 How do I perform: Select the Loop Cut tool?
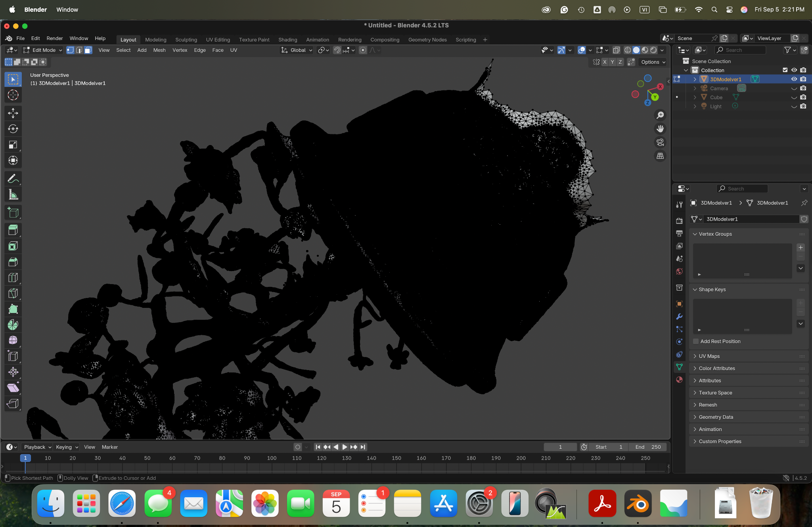tap(13, 278)
